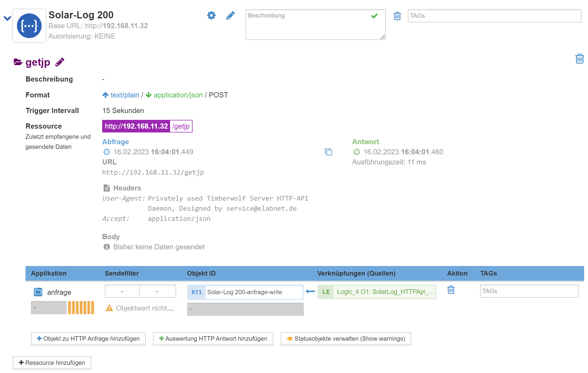Delete getjp resource with trash icon
The width and height of the screenshot is (588, 373).
tap(580, 59)
